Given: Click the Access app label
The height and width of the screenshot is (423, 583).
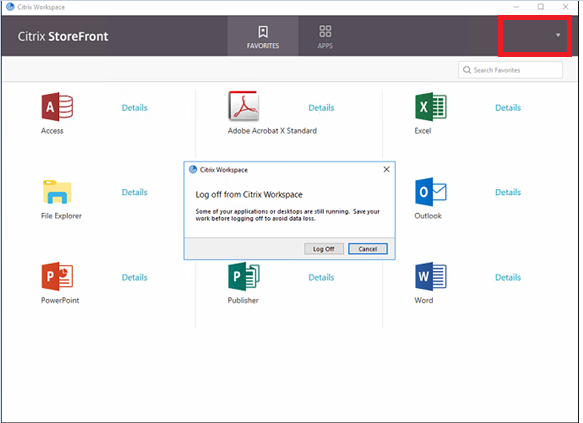Looking at the screenshot, I should pyautogui.click(x=52, y=131).
